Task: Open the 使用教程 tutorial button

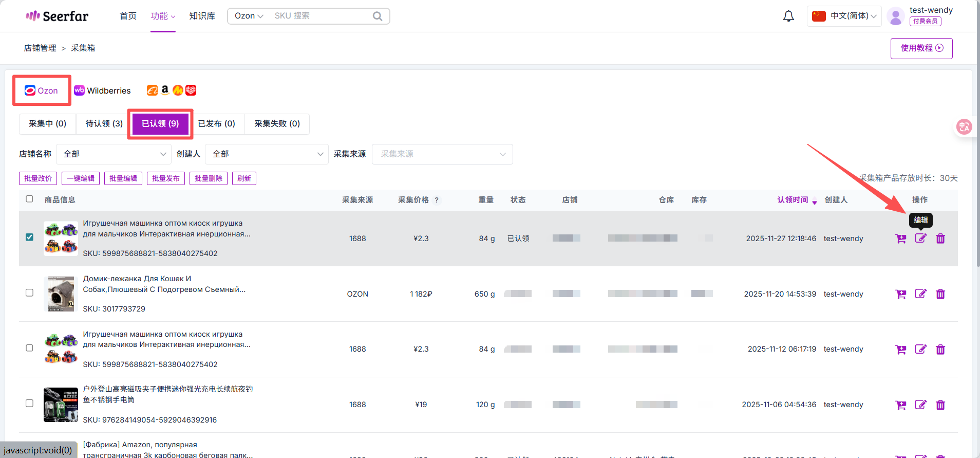Action: [921, 48]
